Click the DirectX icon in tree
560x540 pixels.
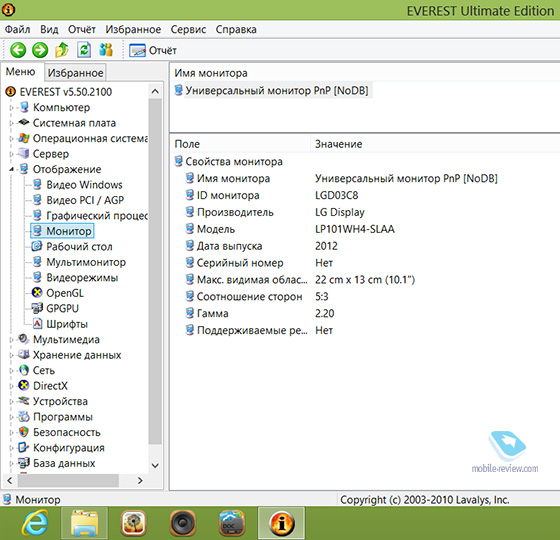point(24,385)
